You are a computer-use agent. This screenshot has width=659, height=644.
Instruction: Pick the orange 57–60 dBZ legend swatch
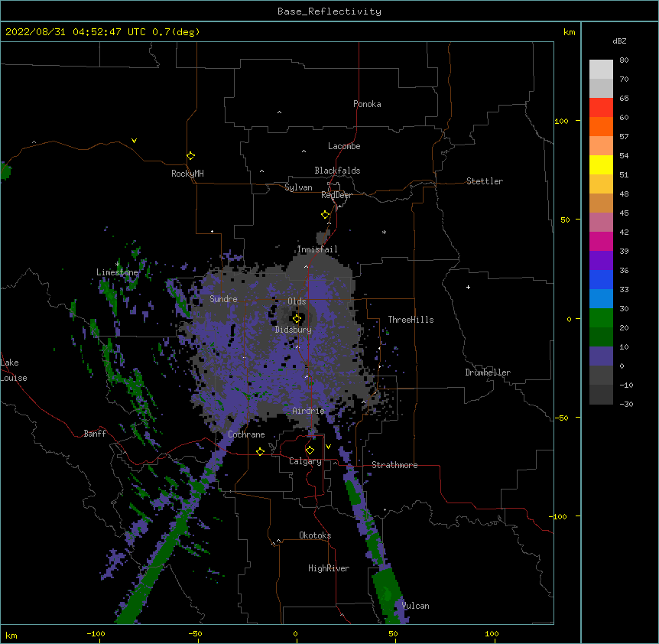point(601,126)
